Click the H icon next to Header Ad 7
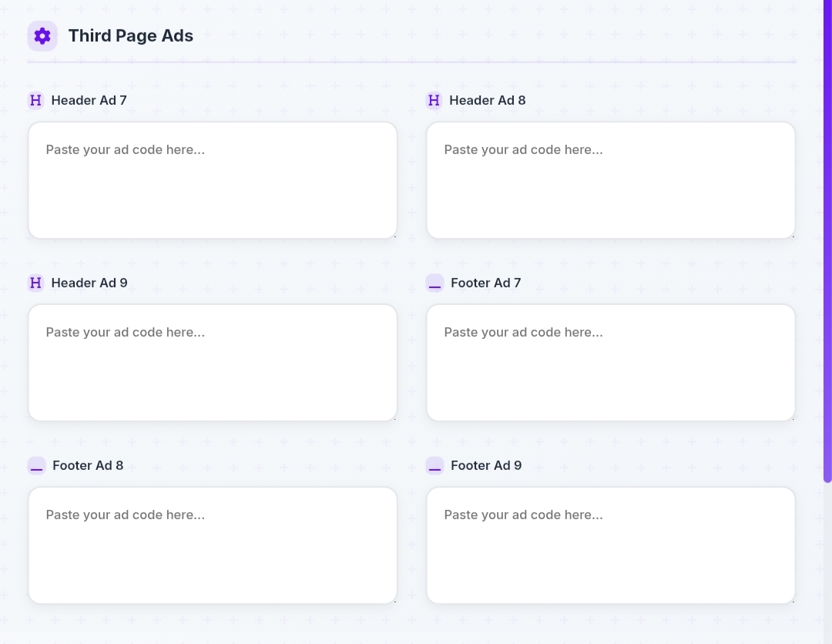The image size is (832, 644). [35, 101]
